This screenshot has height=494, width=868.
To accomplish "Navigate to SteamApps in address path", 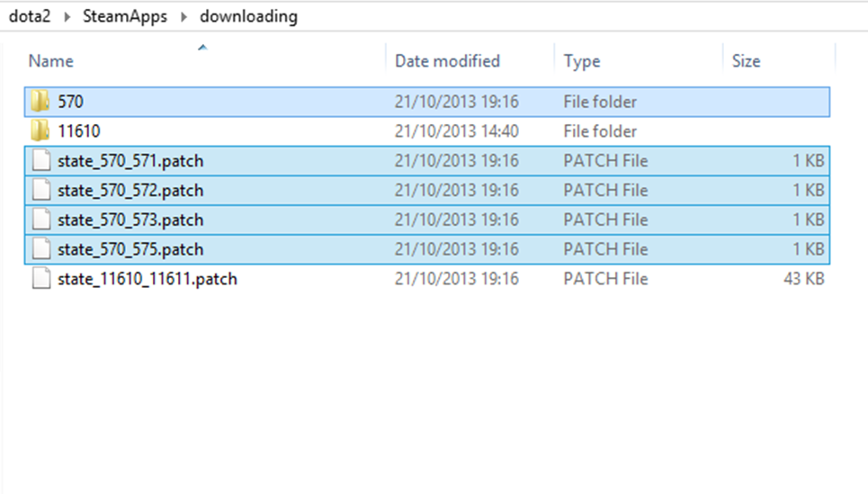I will (x=125, y=17).
